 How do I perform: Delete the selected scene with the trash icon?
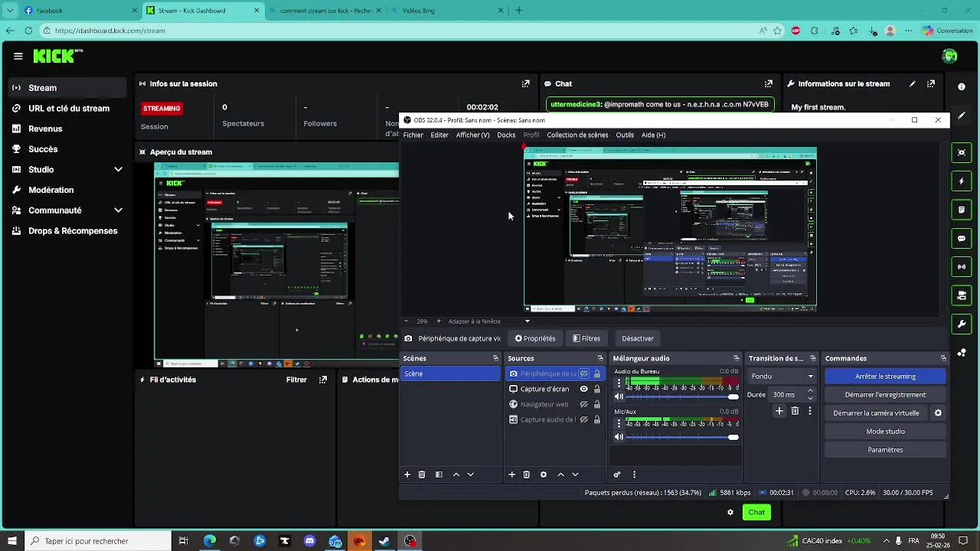[x=422, y=474]
